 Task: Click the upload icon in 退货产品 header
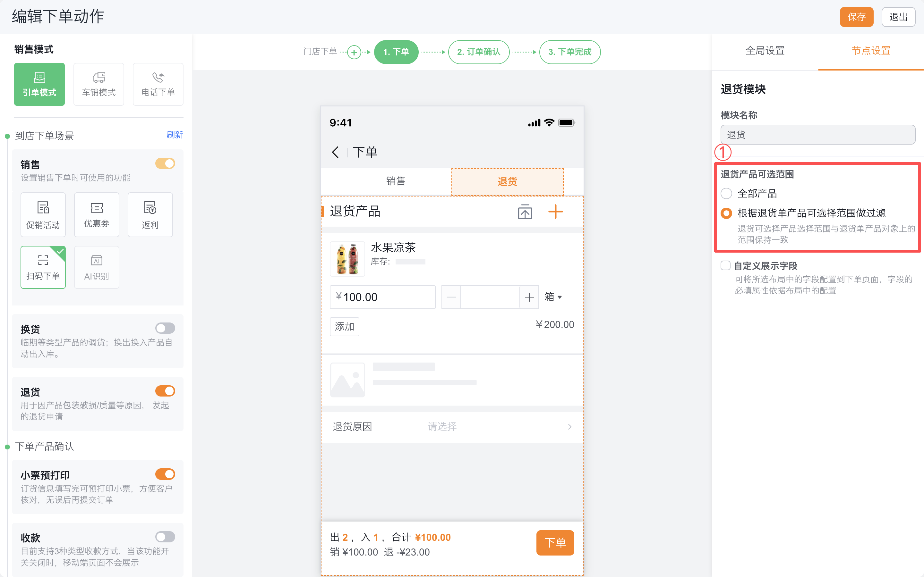coord(525,212)
